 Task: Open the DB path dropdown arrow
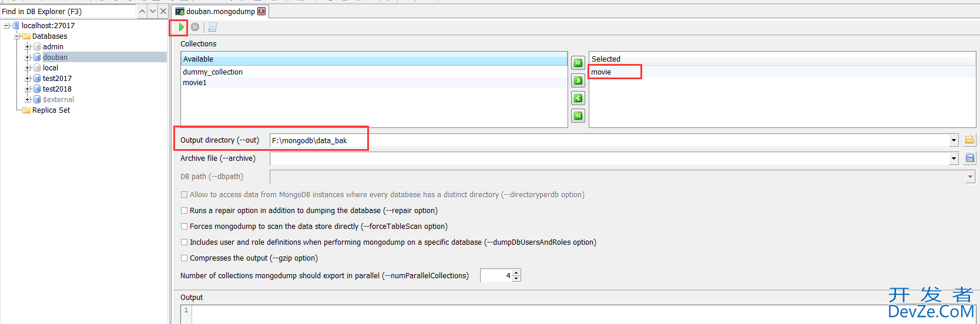click(970, 177)
